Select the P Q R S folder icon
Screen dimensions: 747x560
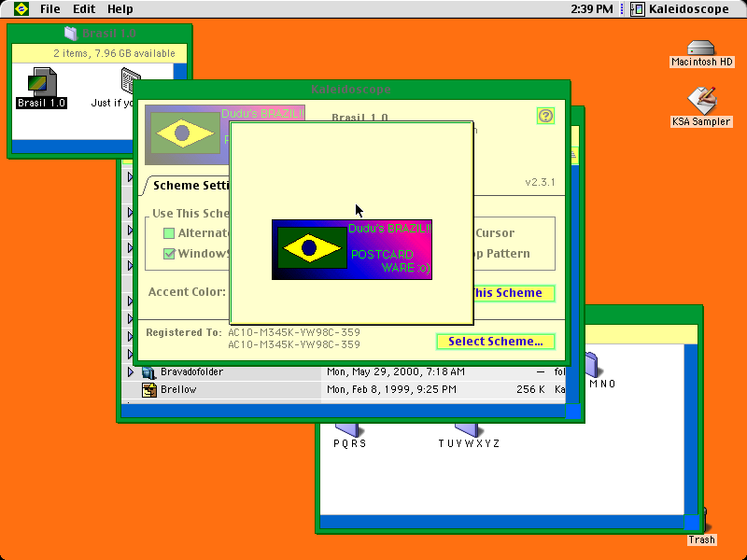pyautogui.click(x=349, y=429)
